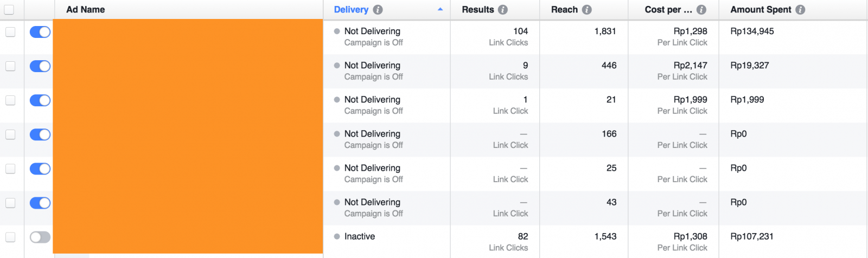This screenshot has height=258, width=868.
Task: Click the 1,831 reach value
Action: pos(605,31)
